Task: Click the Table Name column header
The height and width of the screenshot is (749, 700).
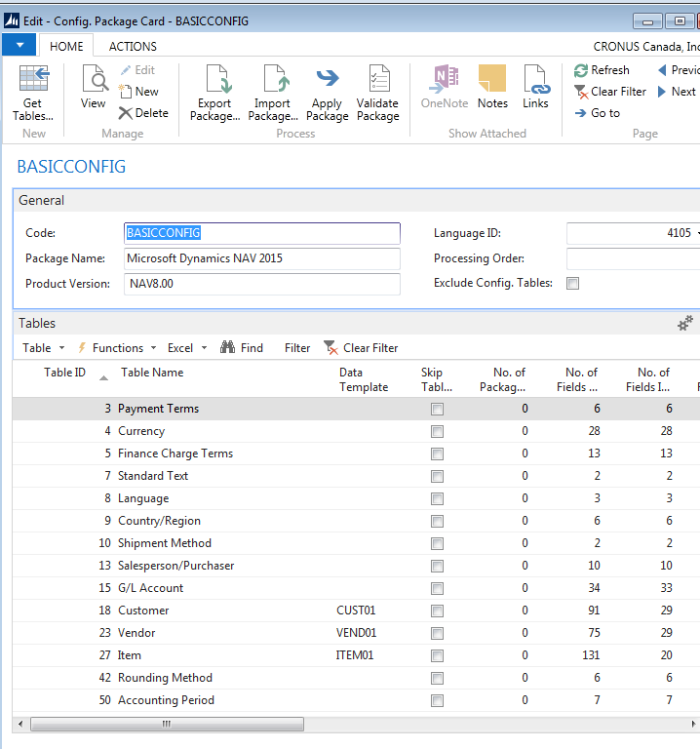Action: (152, 373)
